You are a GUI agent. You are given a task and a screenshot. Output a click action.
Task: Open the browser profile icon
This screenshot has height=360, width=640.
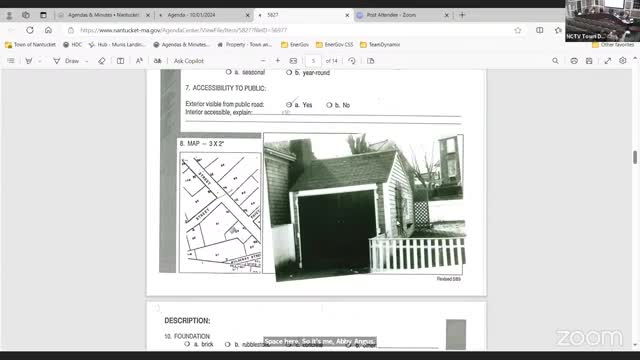point(9,15)
